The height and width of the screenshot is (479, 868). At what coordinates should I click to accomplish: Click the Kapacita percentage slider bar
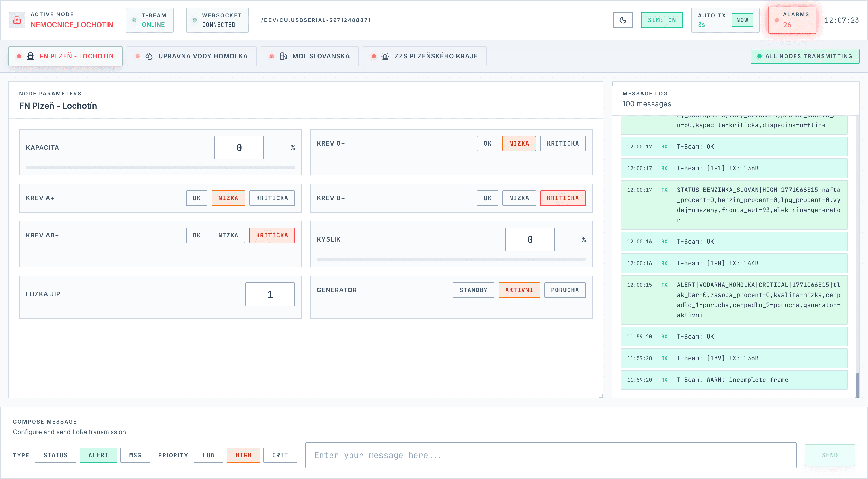point(160,167)
